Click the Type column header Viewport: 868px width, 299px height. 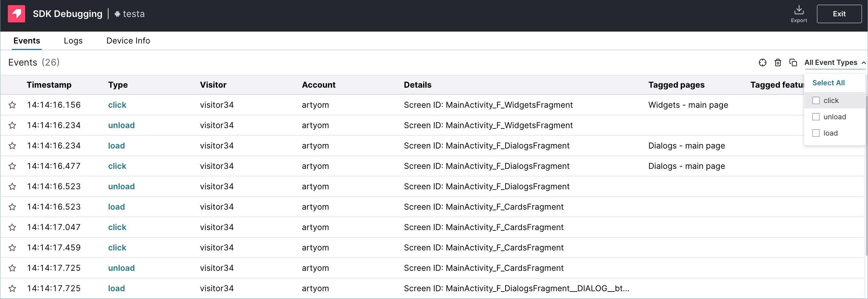point(118,85)
